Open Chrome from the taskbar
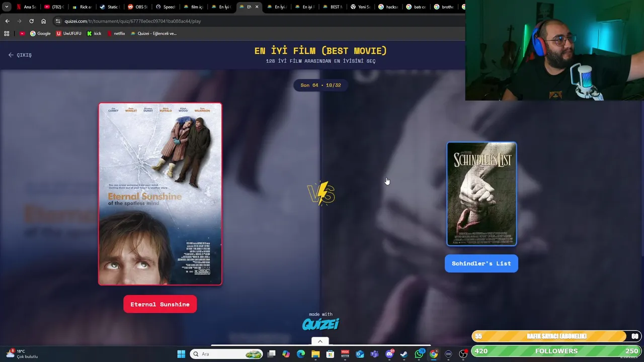Image resolution: width=644 pixels, height=362 pixels. coord(434,354)
